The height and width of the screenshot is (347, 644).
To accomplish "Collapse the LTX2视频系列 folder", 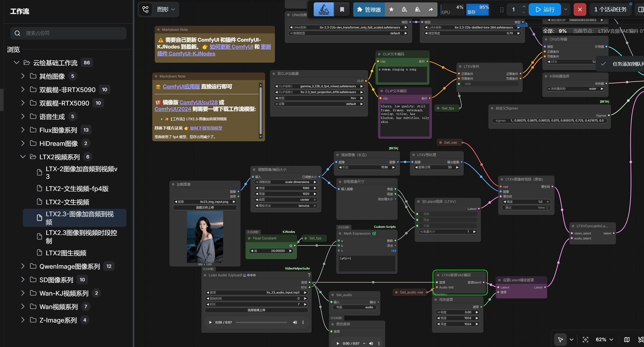I will pyautogui.click(x=23, y=157).
